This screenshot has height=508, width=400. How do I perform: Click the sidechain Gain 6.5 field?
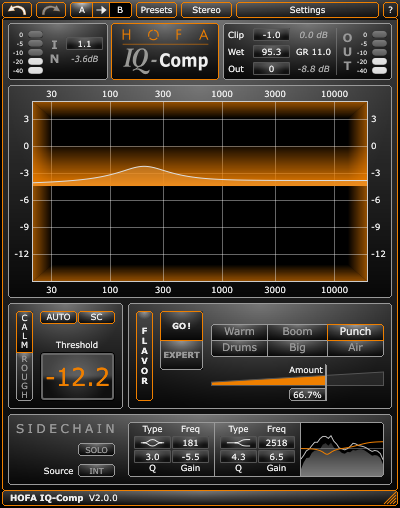point(276,457)
